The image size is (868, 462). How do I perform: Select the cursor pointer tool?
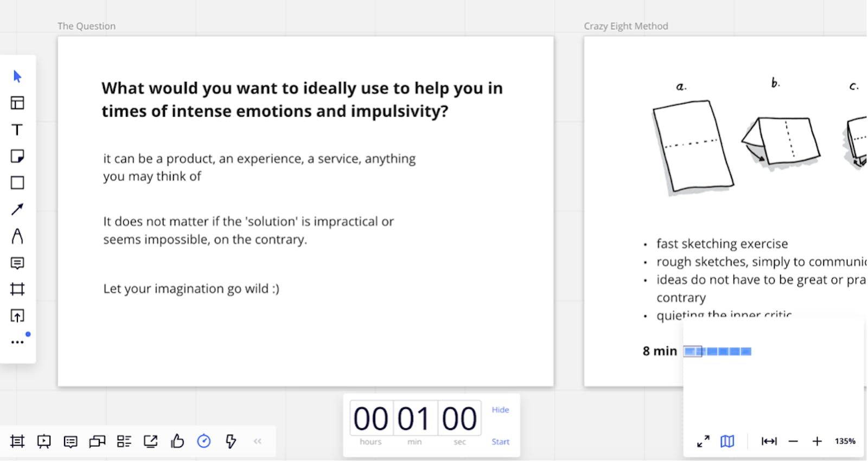(x=17, y=76)
